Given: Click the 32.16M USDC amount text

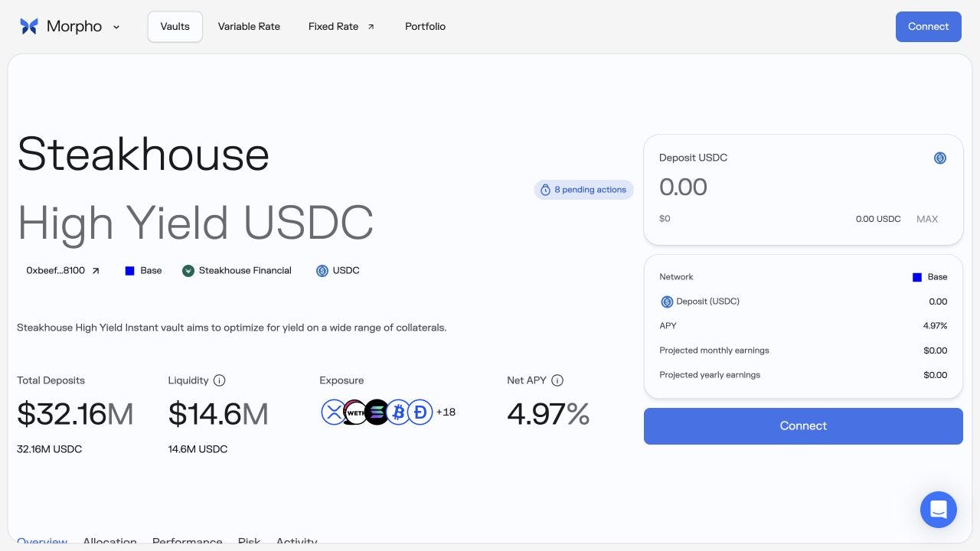Looking at the screenshot, I should (49, 449).
